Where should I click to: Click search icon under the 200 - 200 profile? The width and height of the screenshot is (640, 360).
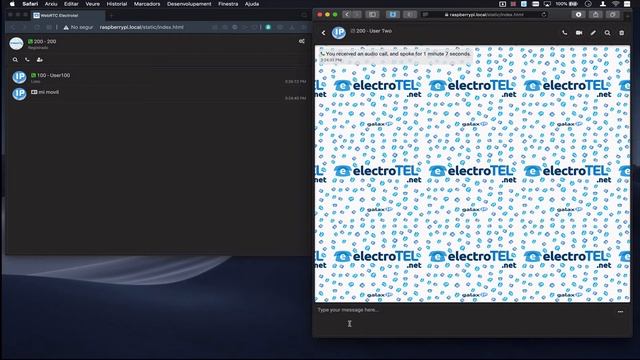click(15, 60)
